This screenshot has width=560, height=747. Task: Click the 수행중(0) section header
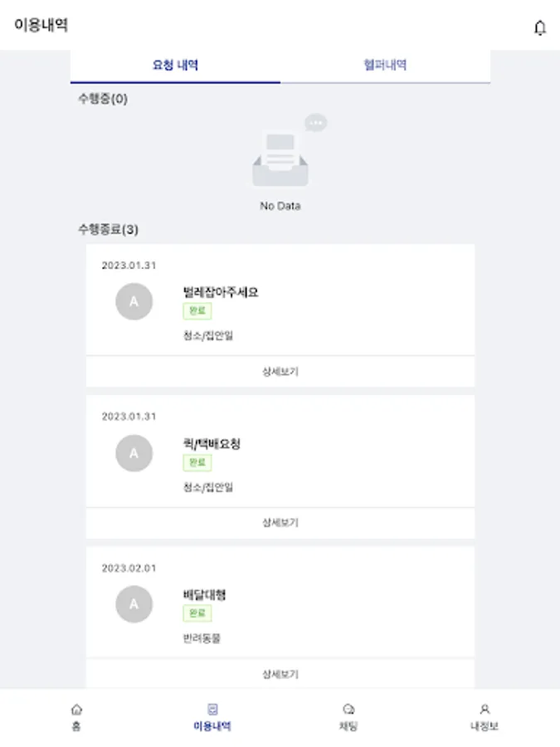pyautogui.click(x=103, y=100)
